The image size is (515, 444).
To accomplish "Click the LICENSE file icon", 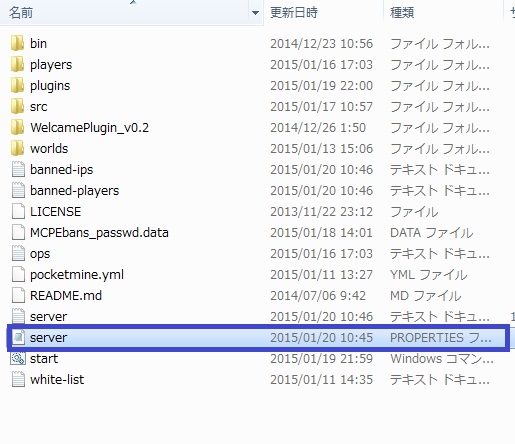I will click(x=18, y=211).
